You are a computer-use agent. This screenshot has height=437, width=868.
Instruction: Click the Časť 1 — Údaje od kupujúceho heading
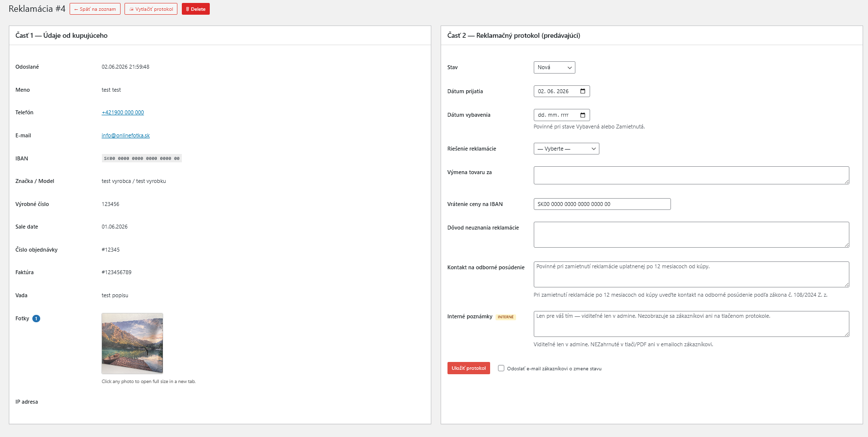tap(61, 35)
